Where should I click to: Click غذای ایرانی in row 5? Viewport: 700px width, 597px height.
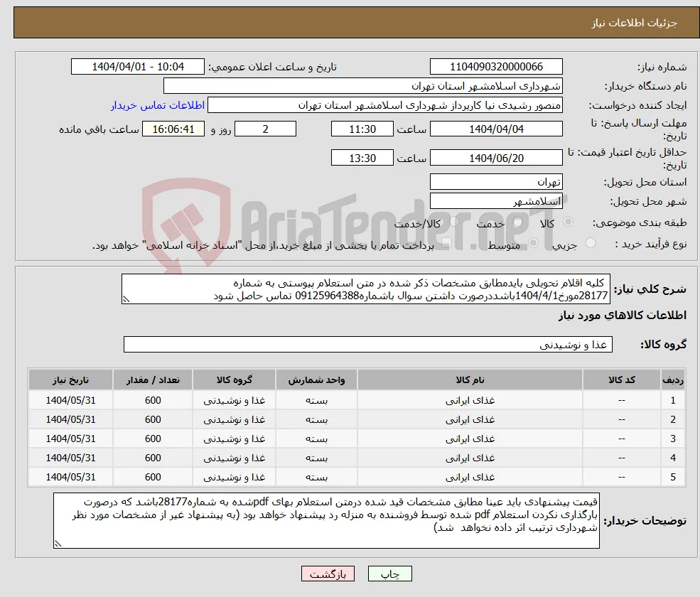point(470,477)
